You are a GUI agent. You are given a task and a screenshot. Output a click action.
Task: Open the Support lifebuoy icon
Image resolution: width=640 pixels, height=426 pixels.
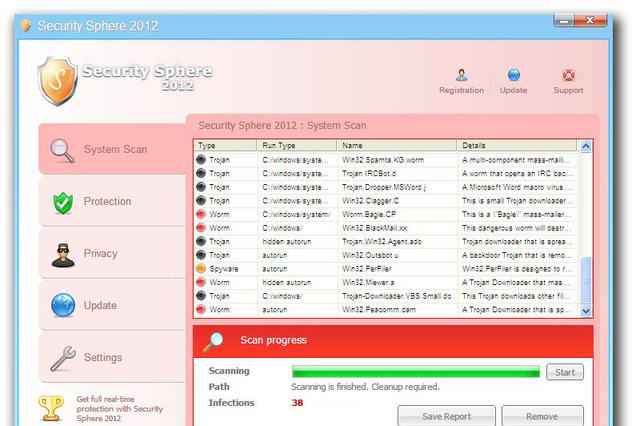point(568,75)
